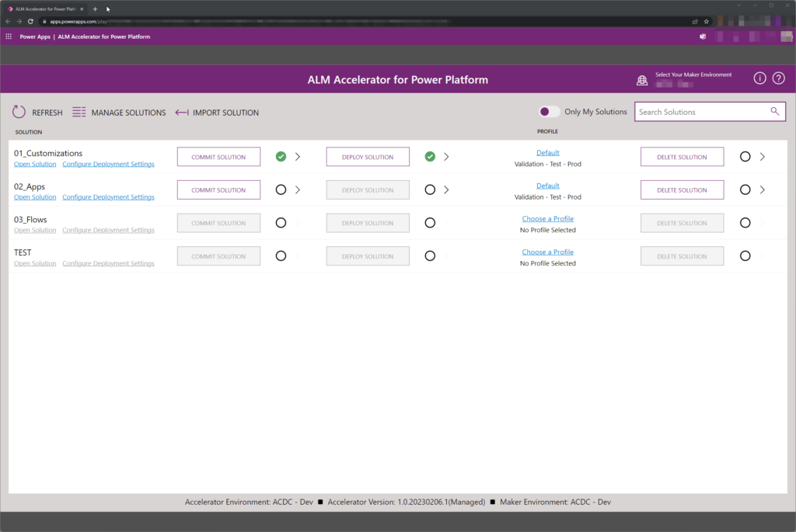The width and height of the screenshot is (796, 532).
Task: Click the "Accelerator Version: 1.0.20230206.1(Managed)" footer text
Action: coord(406,502)
